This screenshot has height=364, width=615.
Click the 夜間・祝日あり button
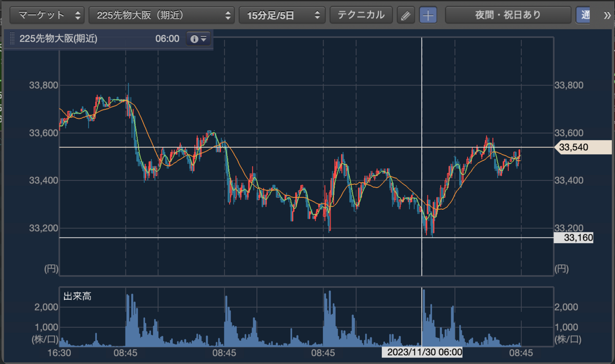pos(508,15)
